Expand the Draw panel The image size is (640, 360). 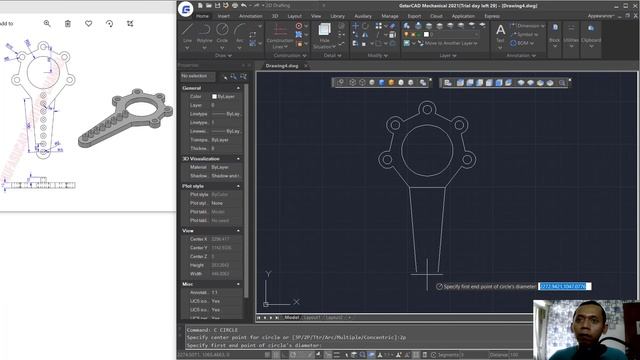click(x=223, y=56)
